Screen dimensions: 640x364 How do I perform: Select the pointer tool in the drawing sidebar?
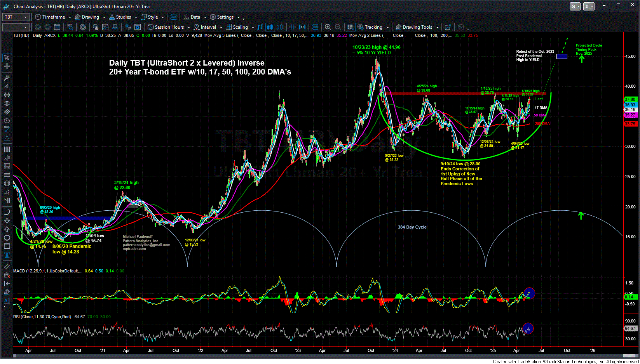[7, 58]
